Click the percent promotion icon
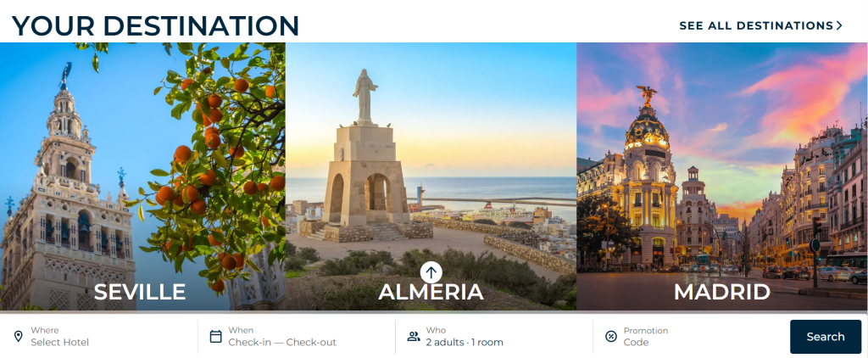Screen dimensions: 868x358 pyautogui.click(x=611, y=337)
